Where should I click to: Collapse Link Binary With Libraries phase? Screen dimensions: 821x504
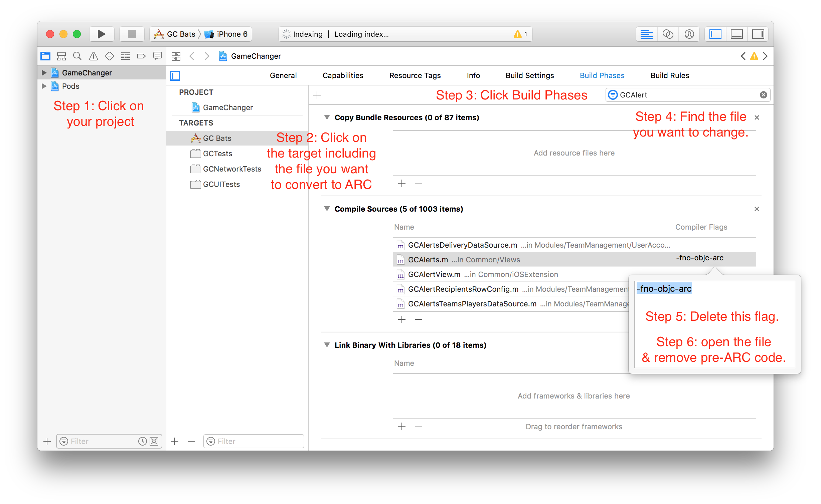tap(327, 345)
